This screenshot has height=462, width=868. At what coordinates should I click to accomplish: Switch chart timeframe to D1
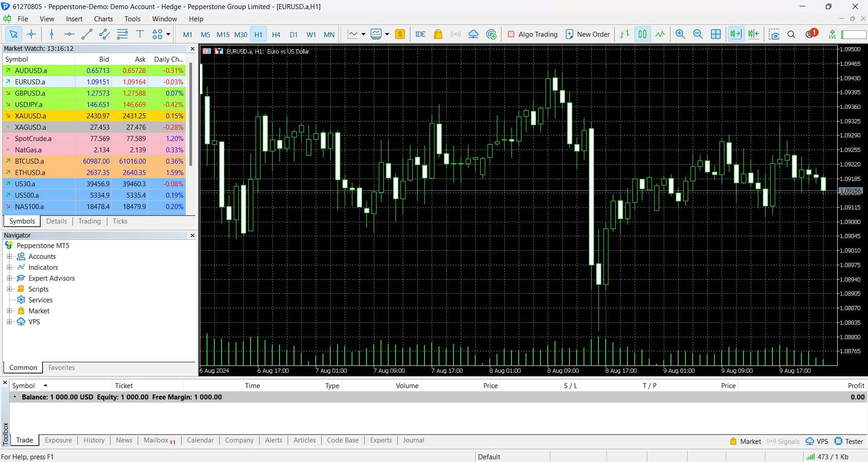[x=293, y=34]
